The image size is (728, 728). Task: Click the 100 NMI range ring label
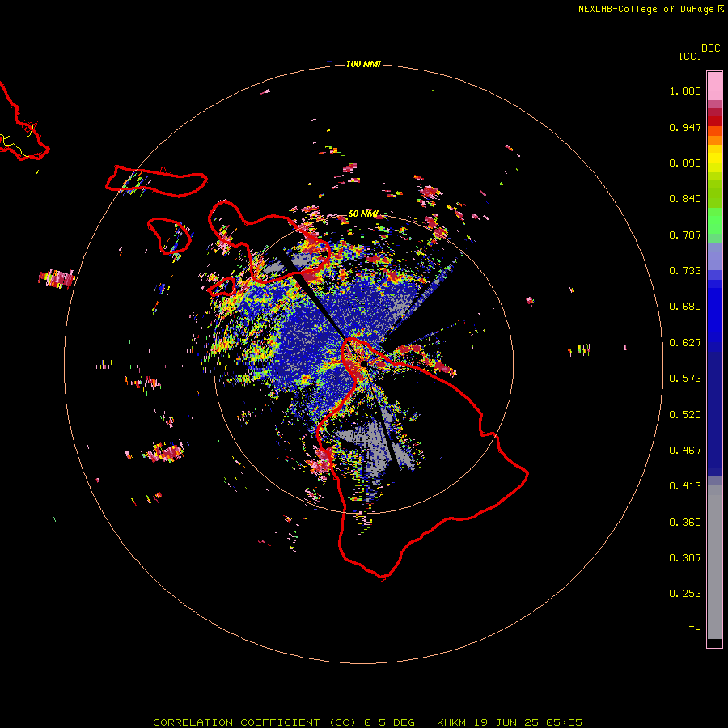[363, 64]
